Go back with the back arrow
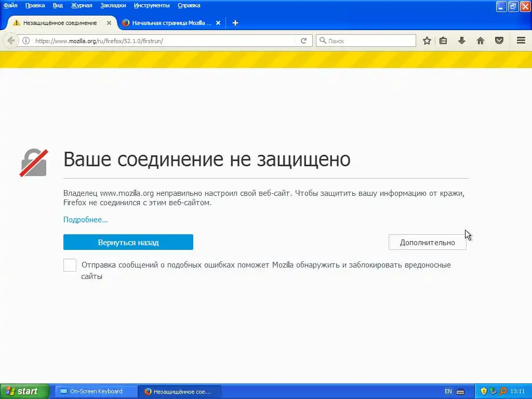Image resolution: width=532 pixels, height=399 pixels. (11, 41)
